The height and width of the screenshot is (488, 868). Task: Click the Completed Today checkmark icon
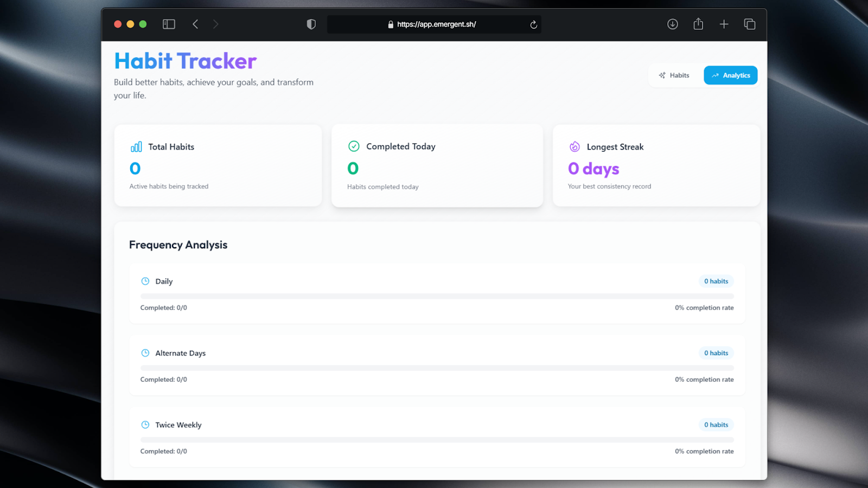tap(354, 146)
